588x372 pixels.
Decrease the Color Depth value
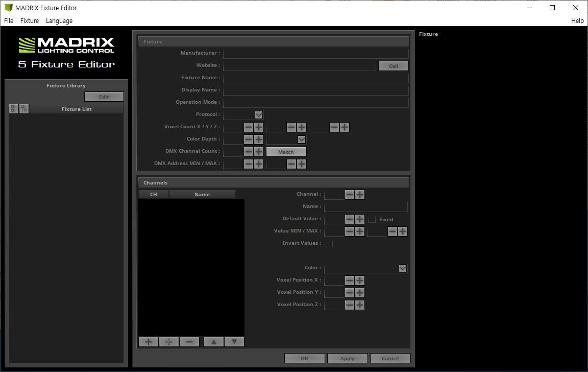pyautogui.click(x=249, y=139)
